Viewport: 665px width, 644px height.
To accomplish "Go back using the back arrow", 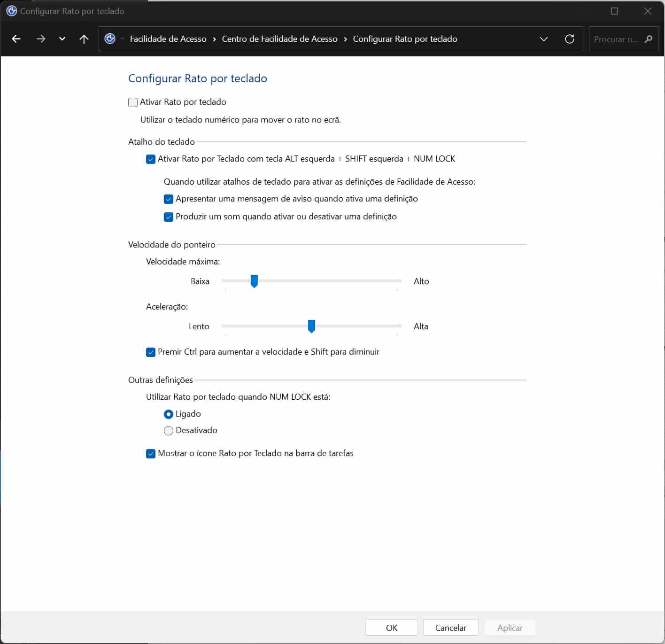I will tap(16, 39).
